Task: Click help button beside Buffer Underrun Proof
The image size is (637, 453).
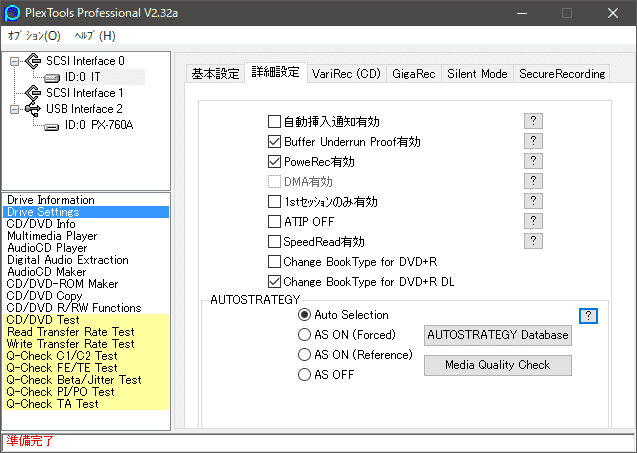Action: (x=533, y=141)
